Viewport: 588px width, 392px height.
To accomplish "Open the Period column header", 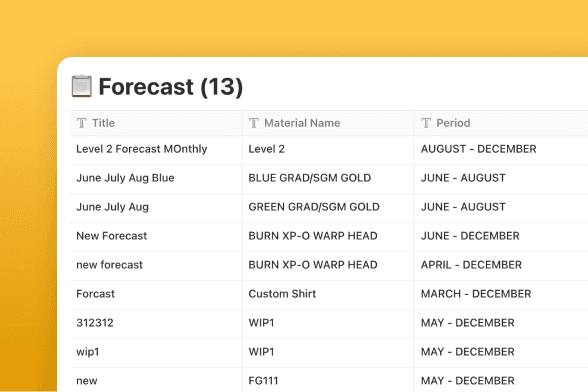I will [x=501, y=123].
